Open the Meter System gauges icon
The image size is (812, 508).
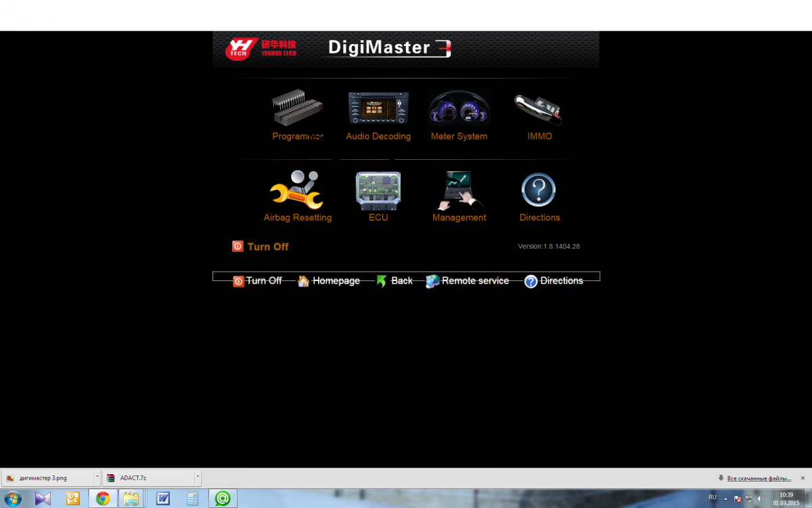point(459,108)
